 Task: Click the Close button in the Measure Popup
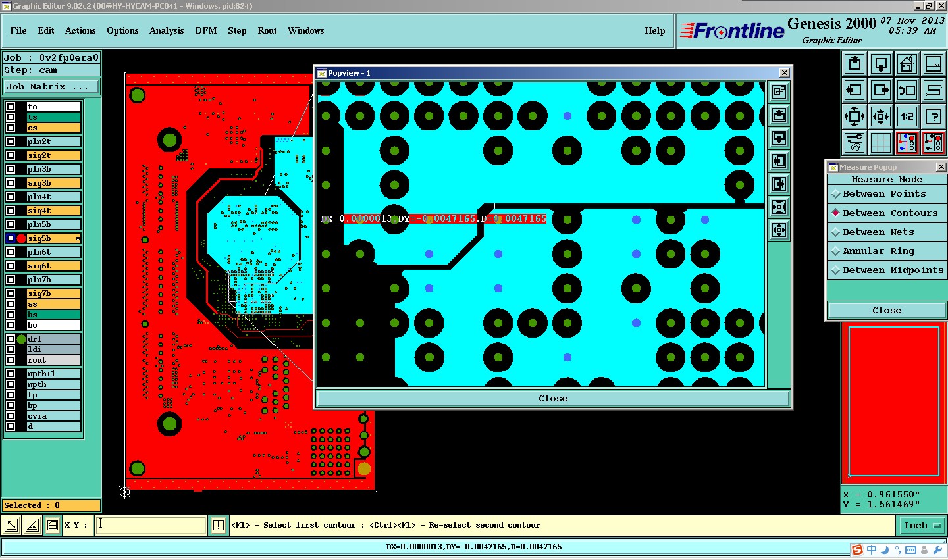click(887, 311)
